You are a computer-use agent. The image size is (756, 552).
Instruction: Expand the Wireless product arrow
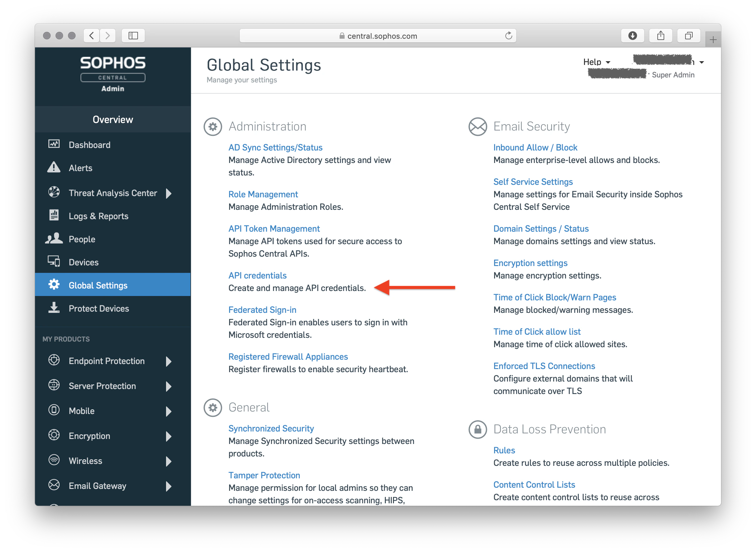coord(169,461)
